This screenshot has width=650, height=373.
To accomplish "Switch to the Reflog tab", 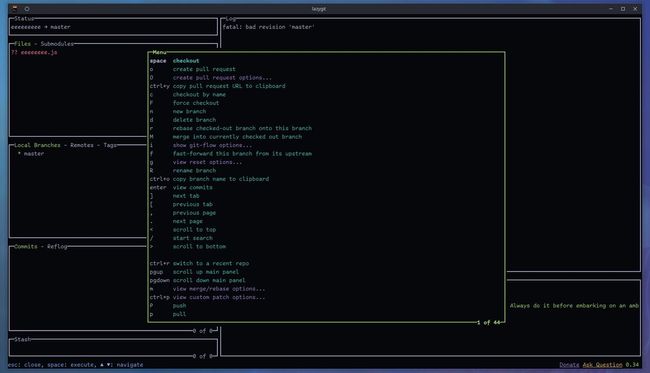I will click(x=57, y=247).
